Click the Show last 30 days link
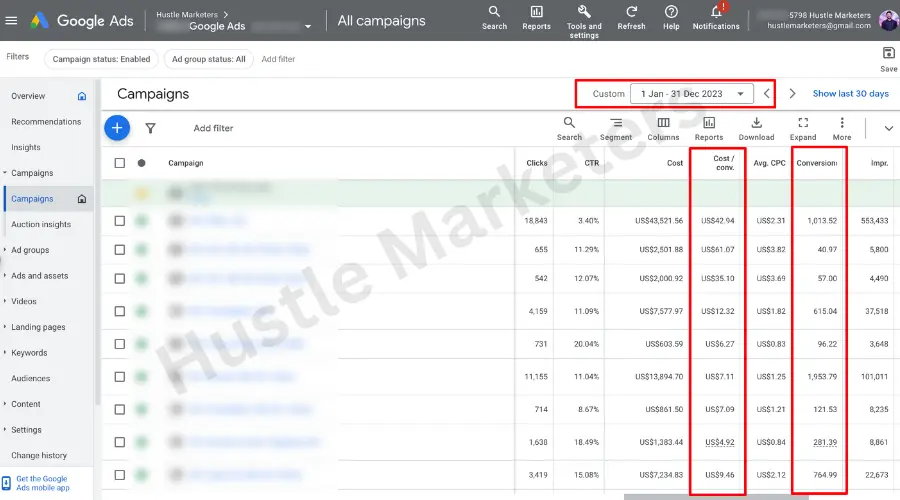Viewport: 900px width, 500px height. click(x=850, y=94)
